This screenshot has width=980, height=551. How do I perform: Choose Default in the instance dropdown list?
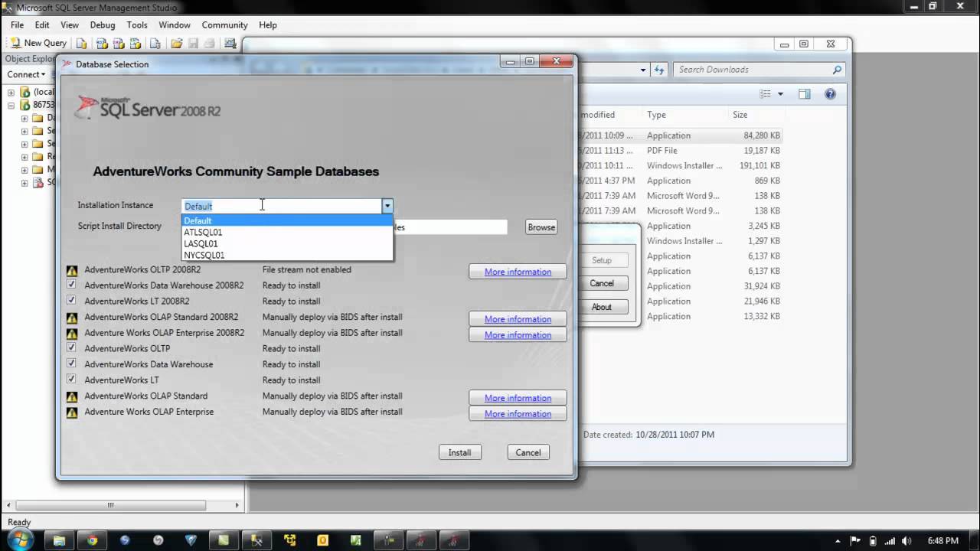pos(287,220)
